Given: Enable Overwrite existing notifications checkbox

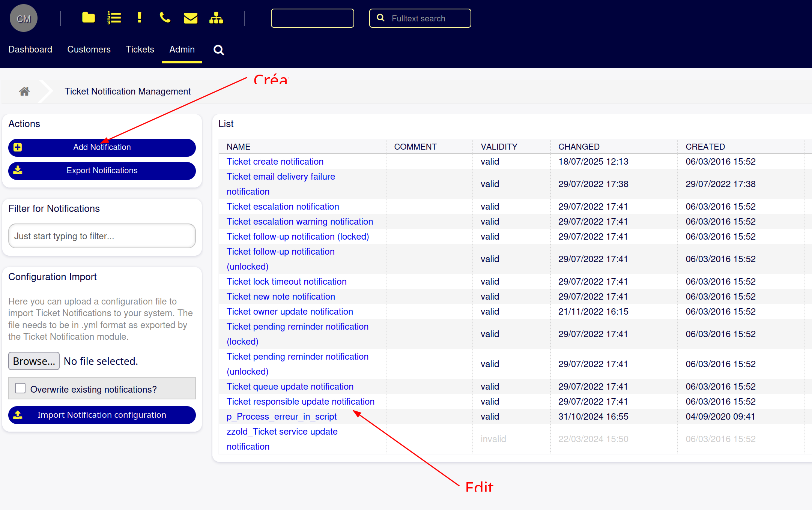Looking at the screenshot, I should [20, 388].
